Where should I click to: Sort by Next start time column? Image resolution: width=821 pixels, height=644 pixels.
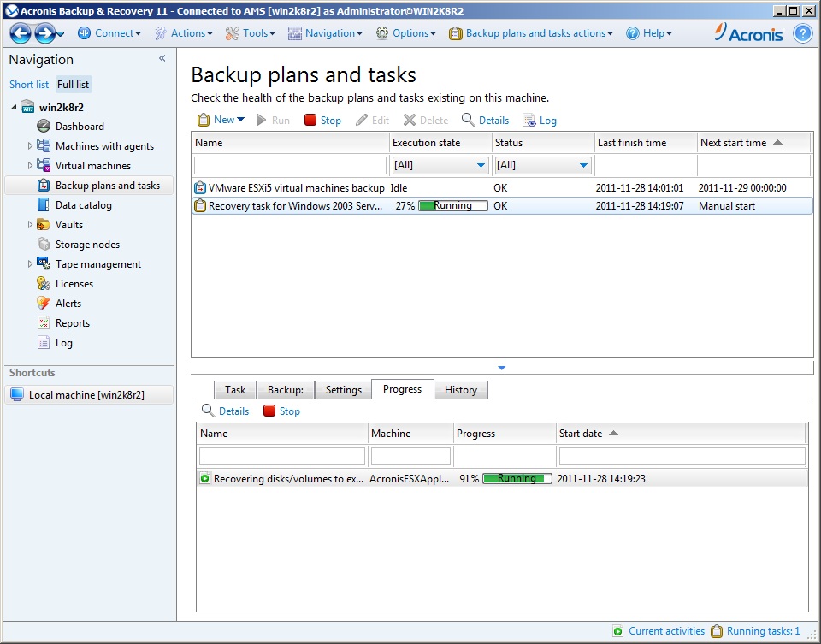pyautogui.click(x=754, y=143)
